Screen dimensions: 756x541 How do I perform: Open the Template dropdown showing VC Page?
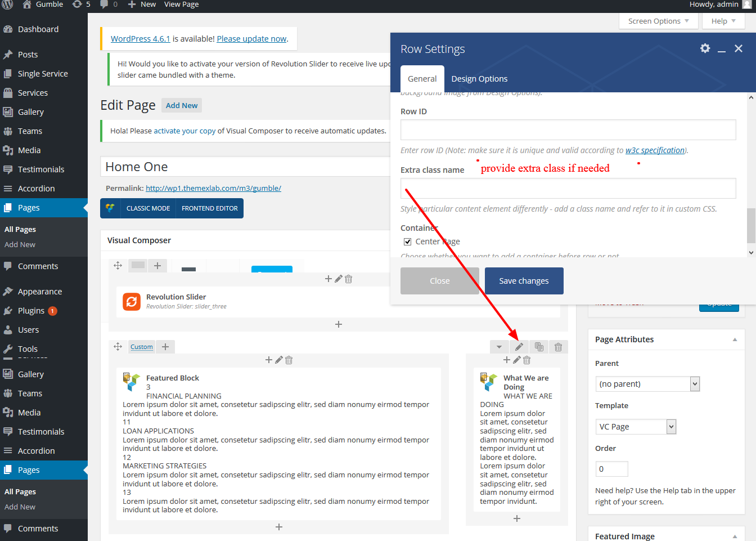pos(635,427)
